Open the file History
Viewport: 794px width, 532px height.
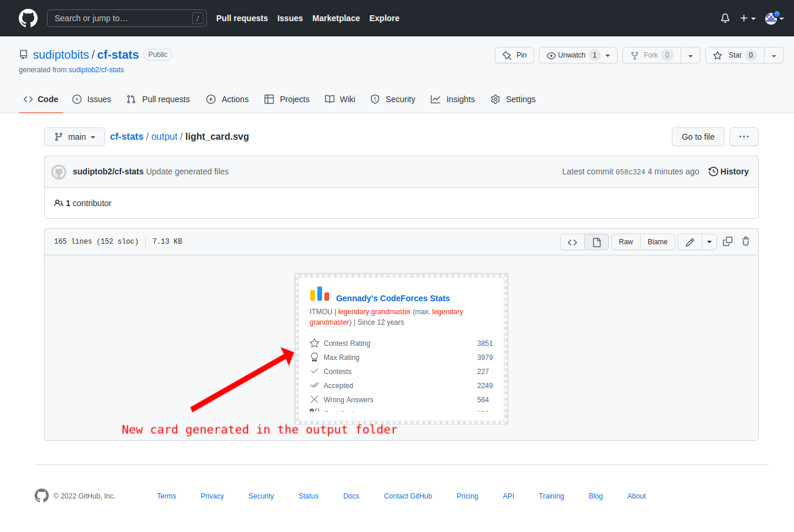pyautogui.click(x=729, y=171)
